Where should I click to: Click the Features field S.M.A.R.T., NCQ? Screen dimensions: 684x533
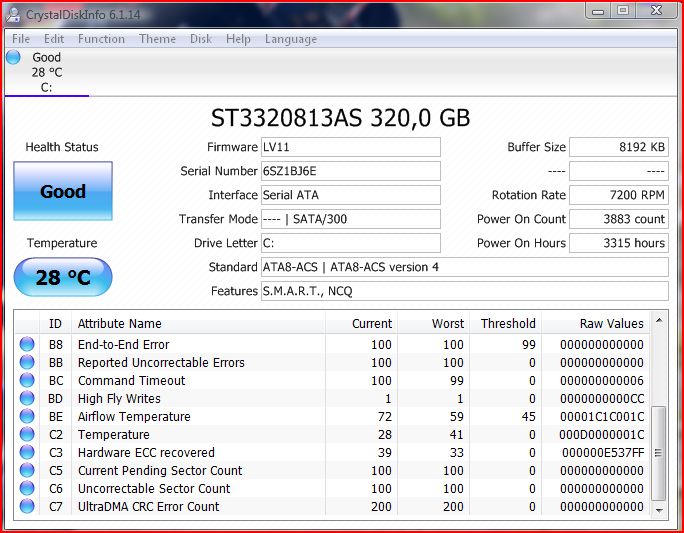point(465,291)
